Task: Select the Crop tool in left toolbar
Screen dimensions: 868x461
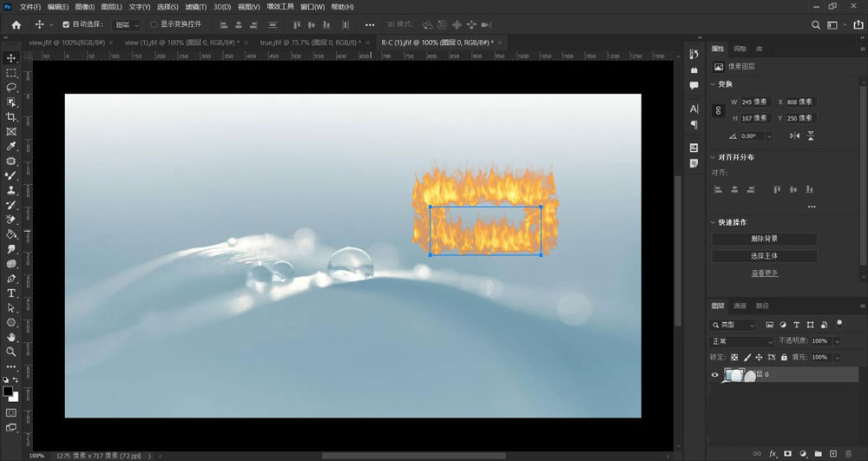Action: 11,116
